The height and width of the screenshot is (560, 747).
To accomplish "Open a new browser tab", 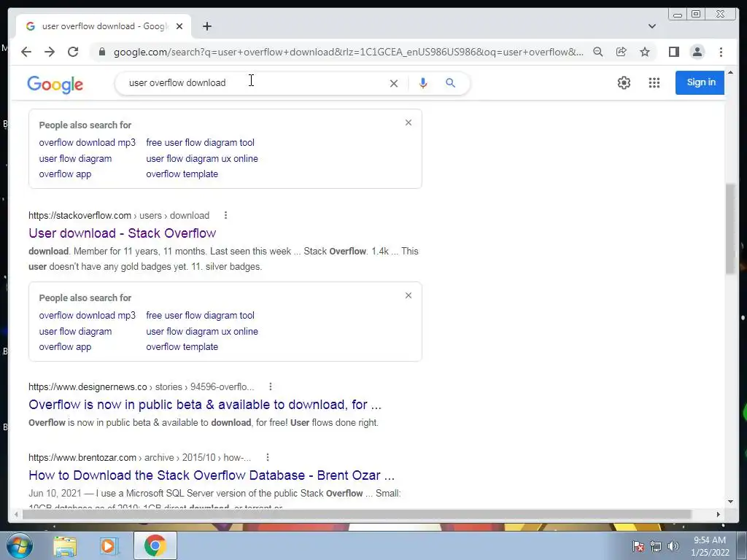I will tap(206, 26).
